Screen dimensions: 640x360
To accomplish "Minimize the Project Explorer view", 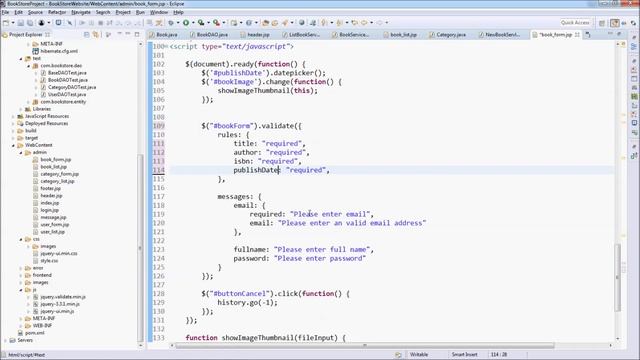I will tap(128, 34).
